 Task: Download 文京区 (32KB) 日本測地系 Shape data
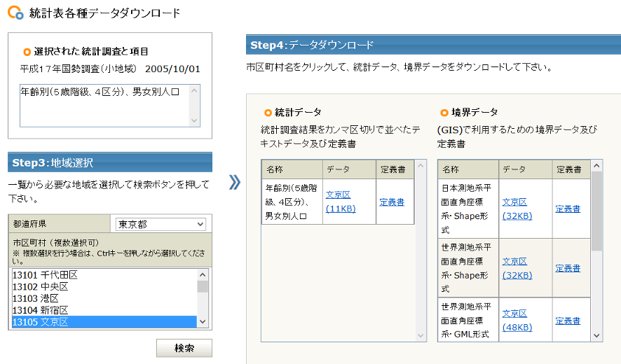(x=517, y=209)
